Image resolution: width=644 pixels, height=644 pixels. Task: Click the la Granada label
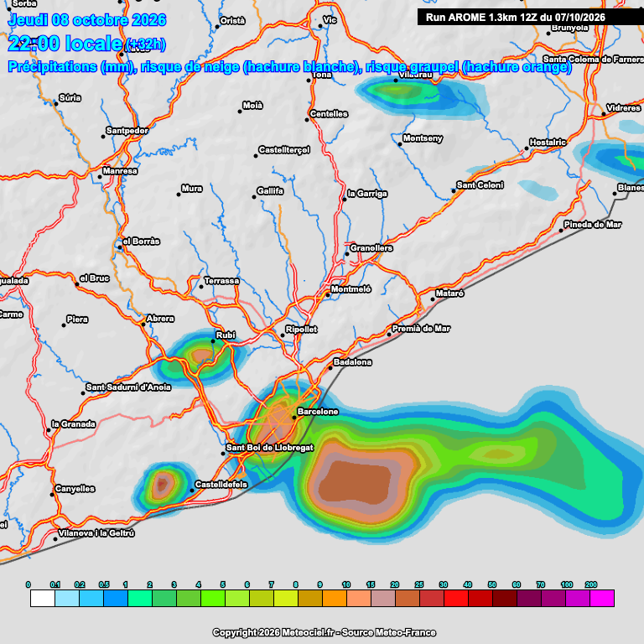[x=74, y=423]
